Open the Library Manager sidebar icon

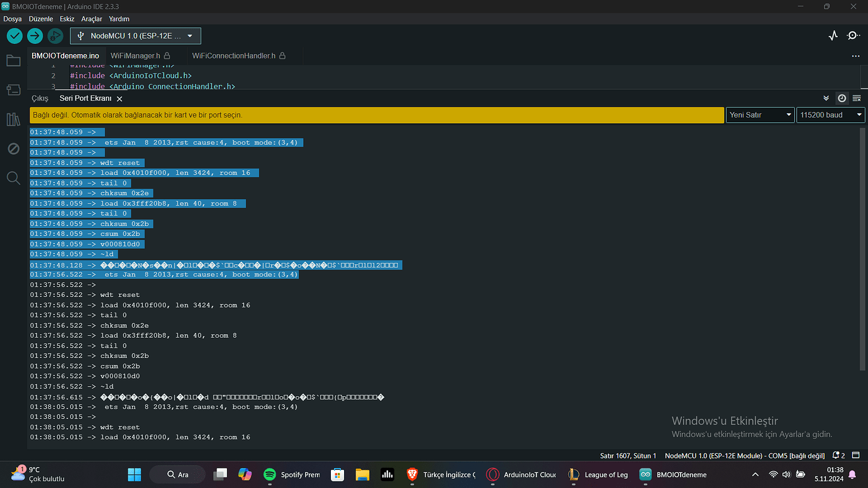click(x=13, y=119)
